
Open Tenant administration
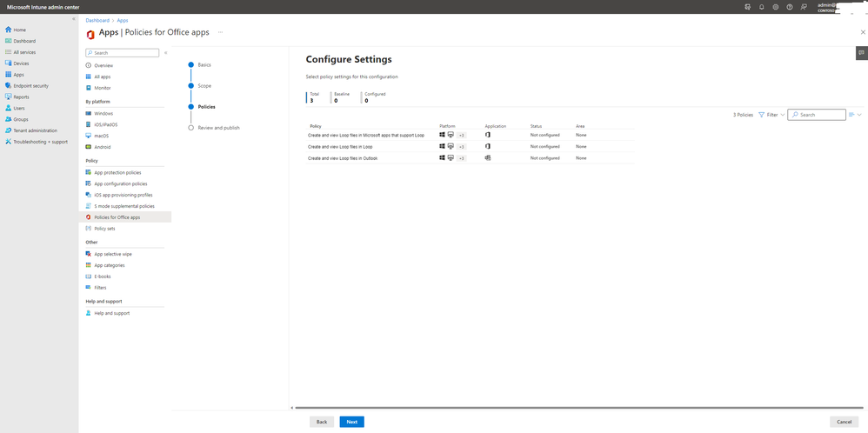coord(31,130)
